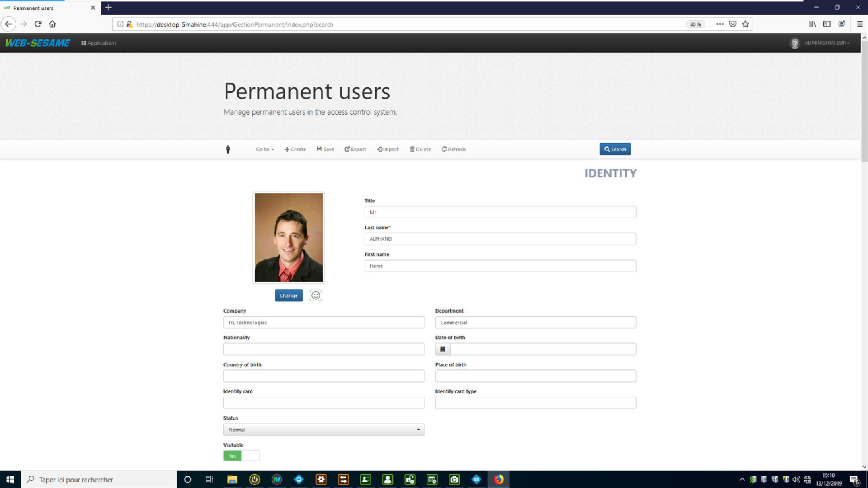Click the WEB-SESAME logo
Viewport: 868px width, 488px height.
click(38, 43)
